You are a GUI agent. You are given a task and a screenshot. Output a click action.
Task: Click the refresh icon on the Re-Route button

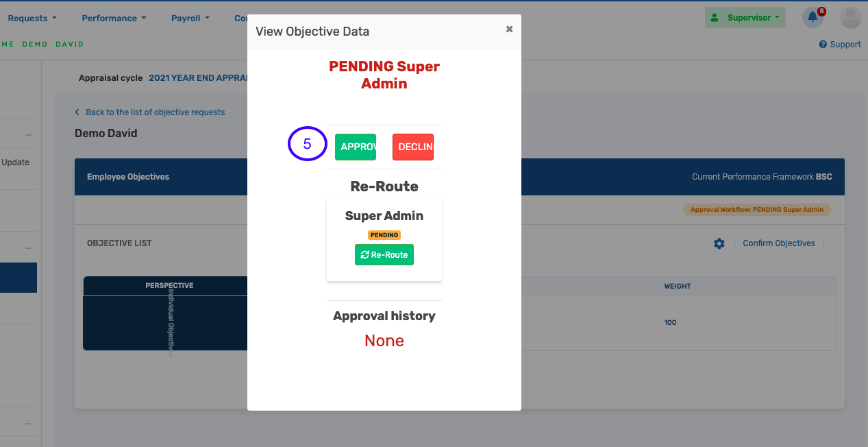pos(366,254)
